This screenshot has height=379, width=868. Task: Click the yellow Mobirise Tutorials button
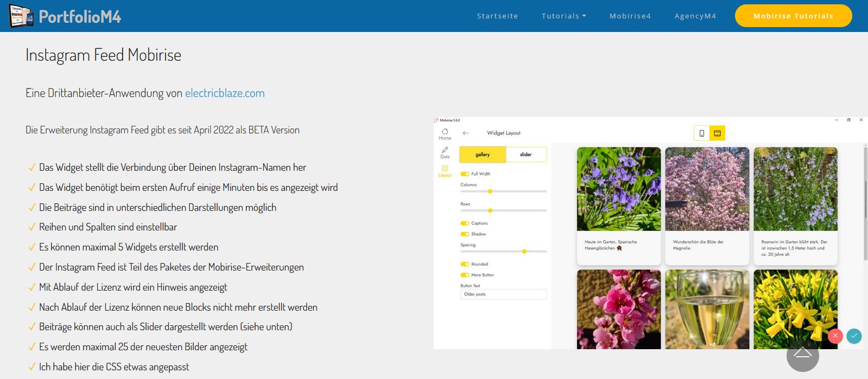793,16
